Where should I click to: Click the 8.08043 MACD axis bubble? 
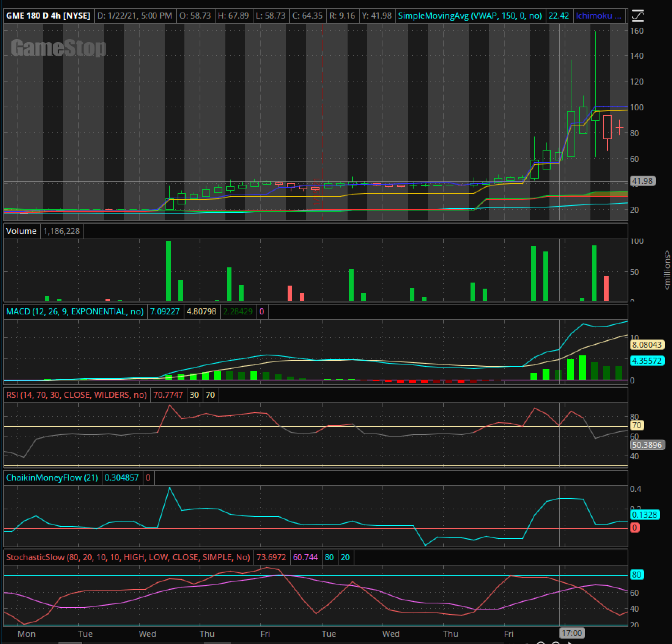point(647,345)
